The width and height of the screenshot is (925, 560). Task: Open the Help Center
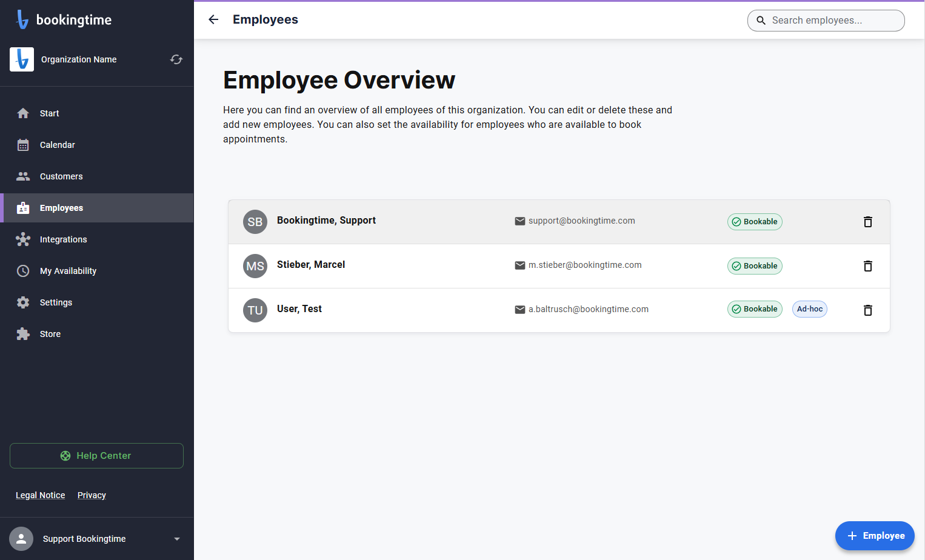click(x=96, y=456)
